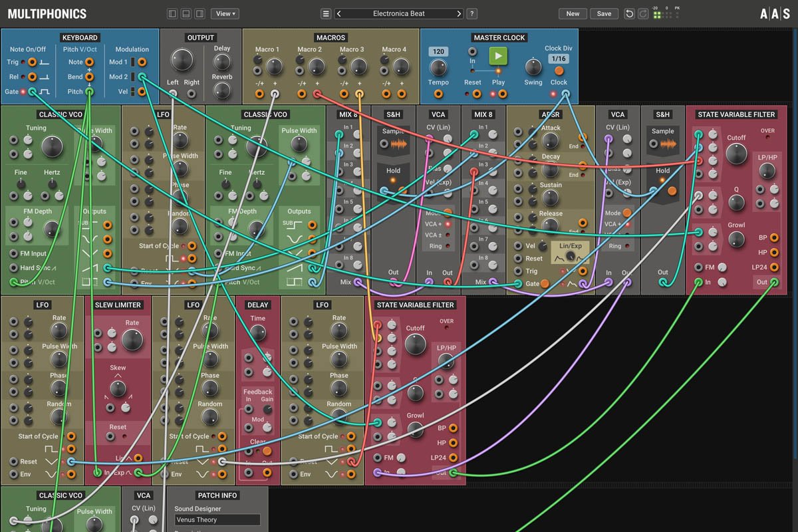
Task: Click the Slew Limiter Rate knob
Action: pos(132,340)
